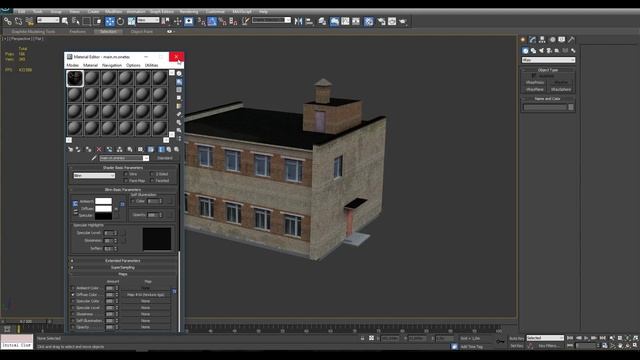This screenshot has height=360, width=640.
Task: Click the Unlink Selection toolbar icon
Action: pyautogui.click(x=18, y=21)
